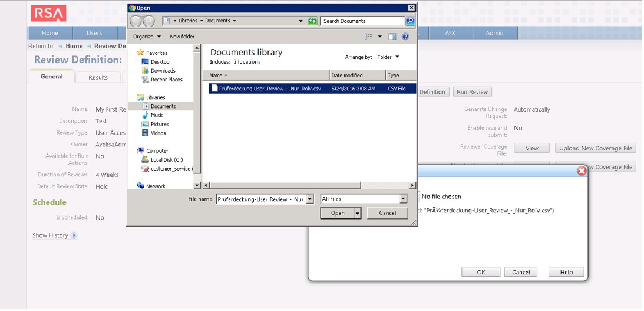Viewport: 644px width, 311px height.
Task: Click the search magnifier icon
Action: (410, 21)
